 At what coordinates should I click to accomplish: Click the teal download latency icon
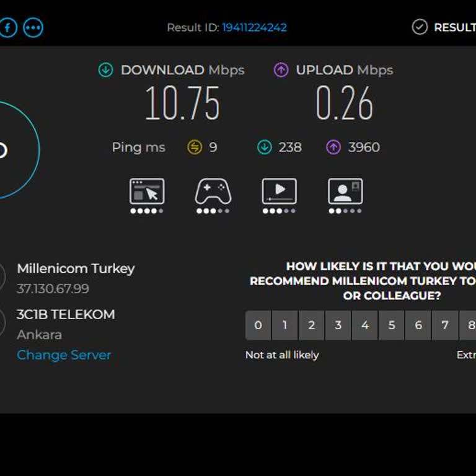[265, 148]
